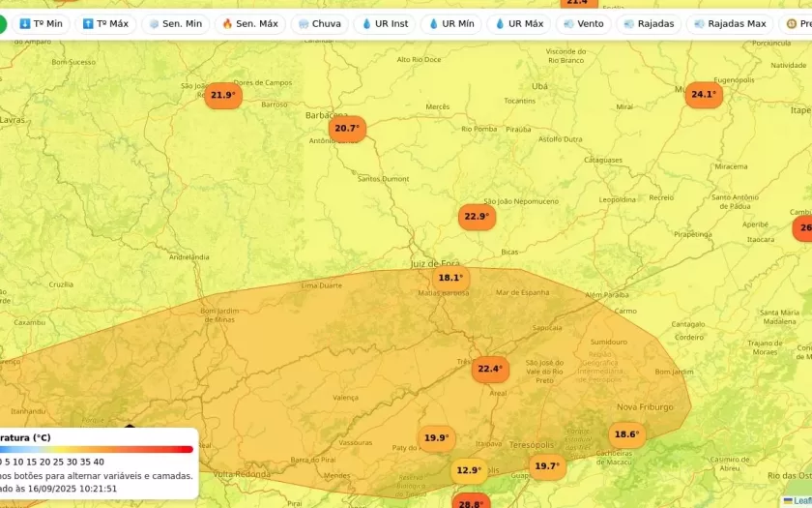Select the 24.1° temperature marker

click(x=704, y=95)
